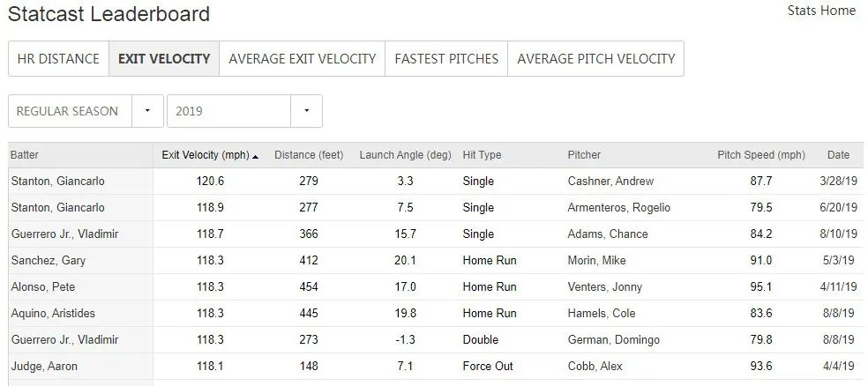The width and height of the screenshot is (868, 386).
Task: Open the Regular Season dropdown arrow
Action: tap(147, 111)
